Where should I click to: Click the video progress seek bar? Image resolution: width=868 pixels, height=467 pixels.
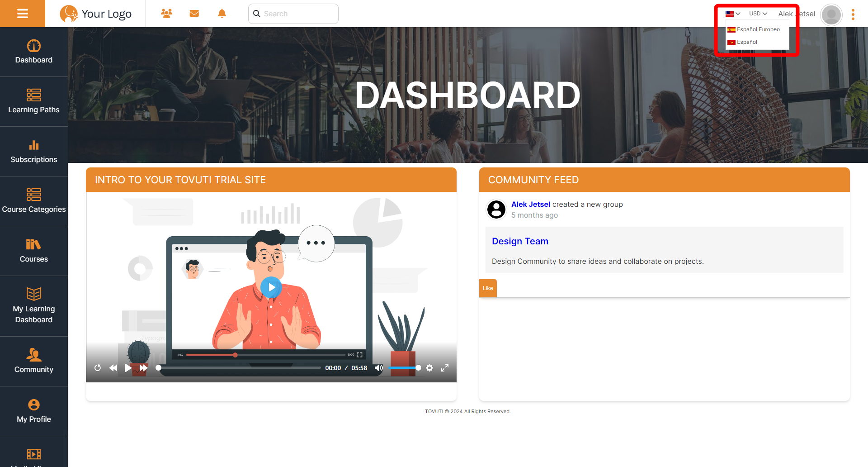(x=239, y=368)
